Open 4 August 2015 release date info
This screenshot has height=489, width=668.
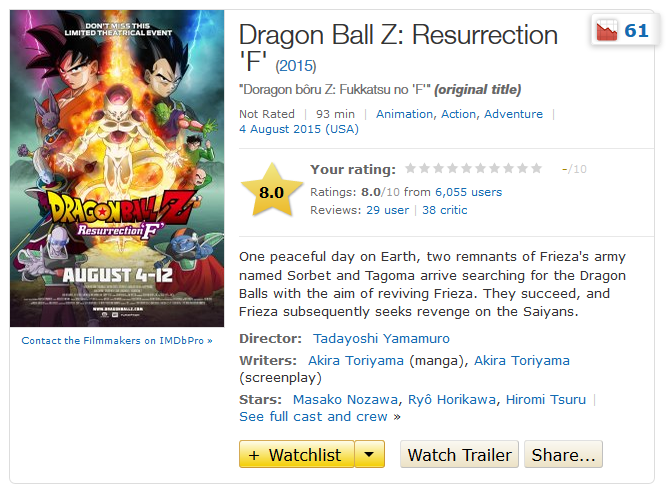299,129
